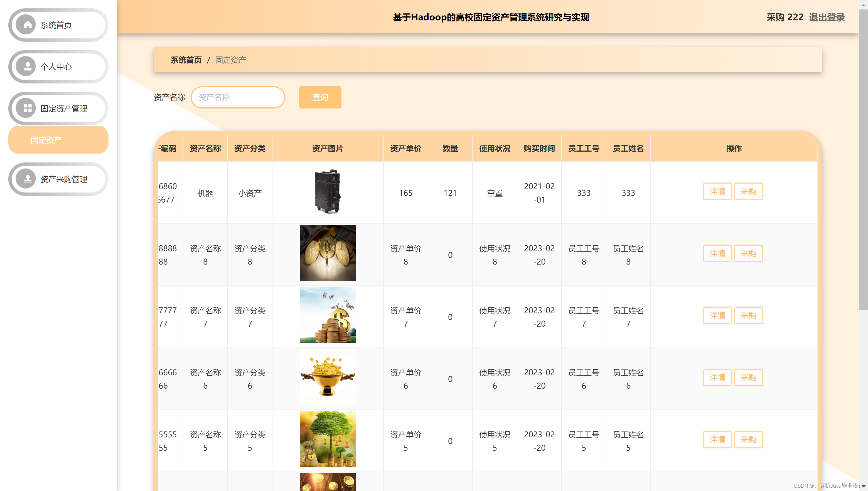Click the 员工姓名 column header

pos(628,148)
